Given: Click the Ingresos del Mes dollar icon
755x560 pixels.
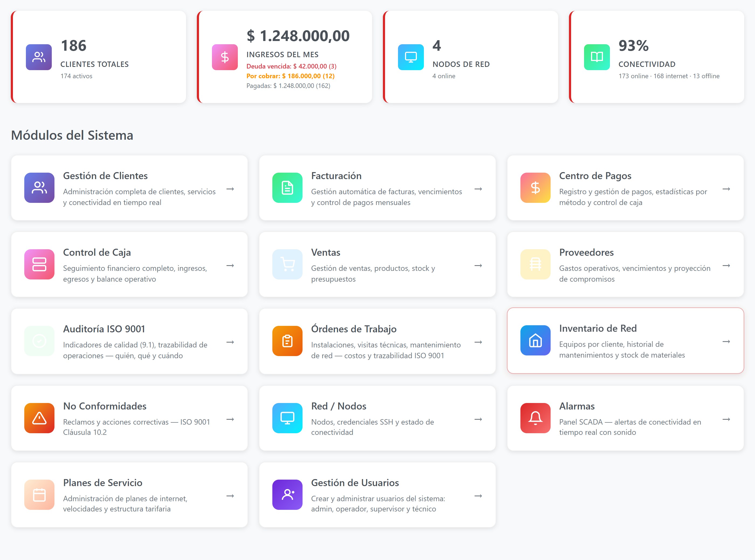Looking at the screenshot, I should point(225,57).
